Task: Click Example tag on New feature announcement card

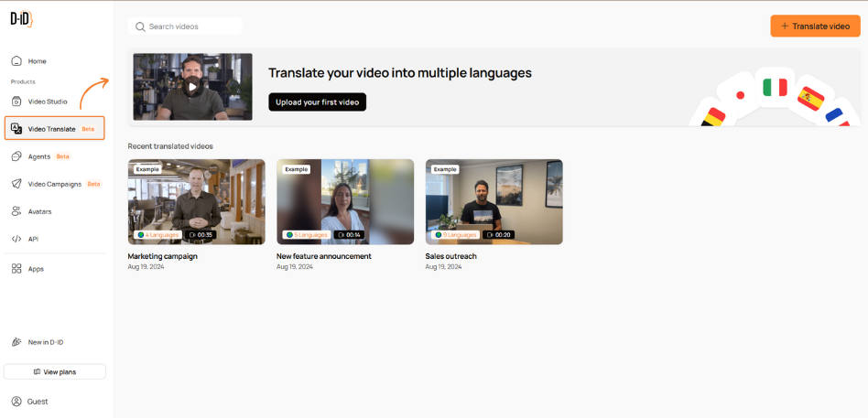Action: tap(296, 169)
